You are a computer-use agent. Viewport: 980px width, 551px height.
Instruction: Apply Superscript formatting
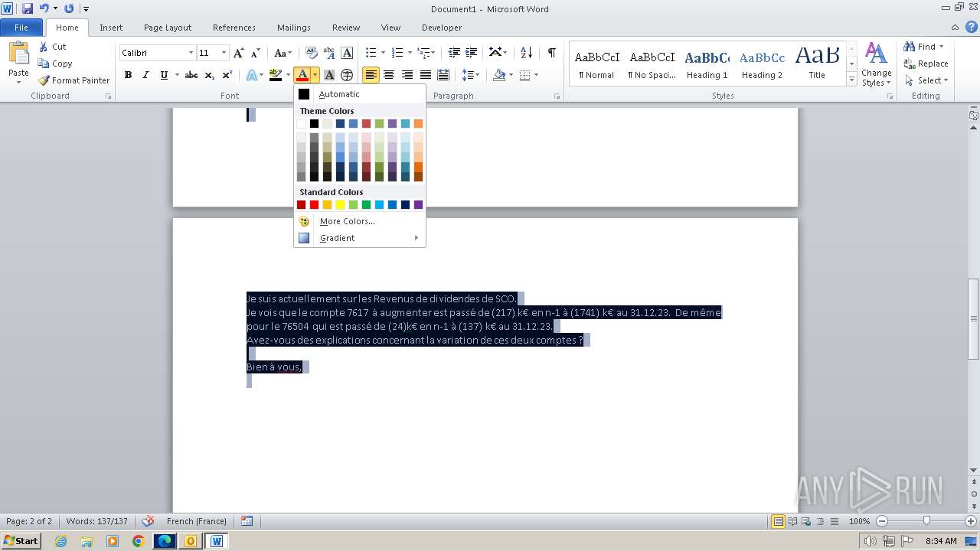[227, 75]
